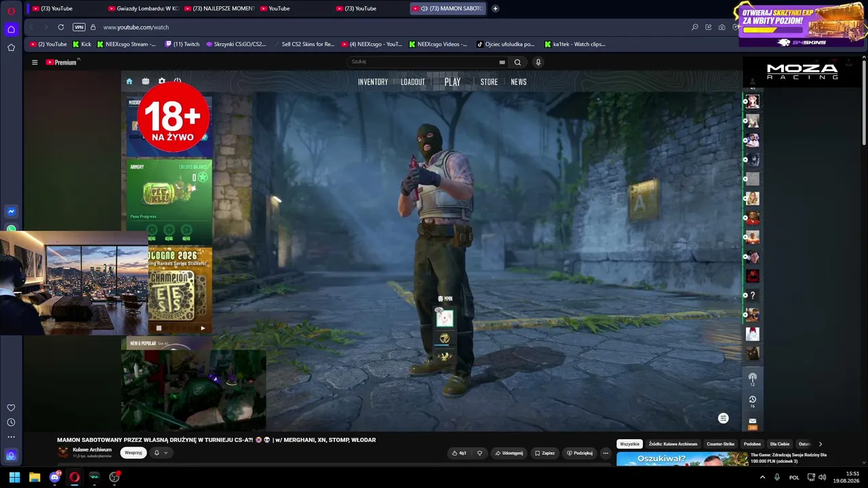Screen dimensions: 868x488
Task: Open Sell CS2 Skins bookmark
Action: [x=304, y=44]
